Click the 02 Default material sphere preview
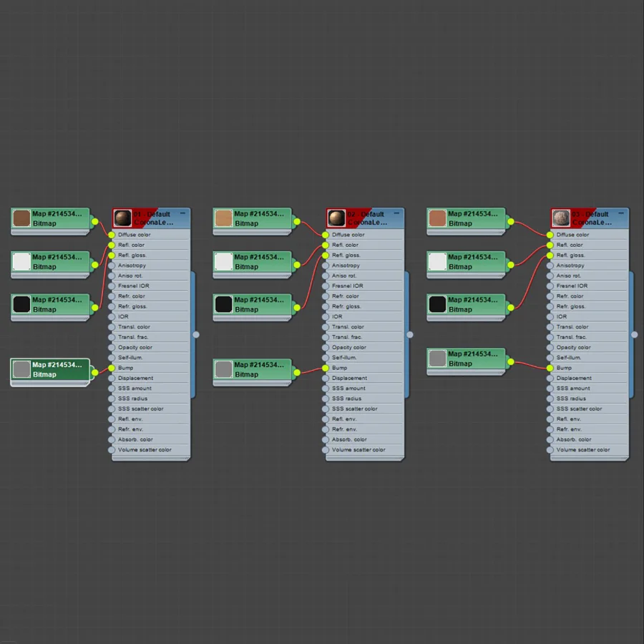The image size is (644, 644). point(336,218)
